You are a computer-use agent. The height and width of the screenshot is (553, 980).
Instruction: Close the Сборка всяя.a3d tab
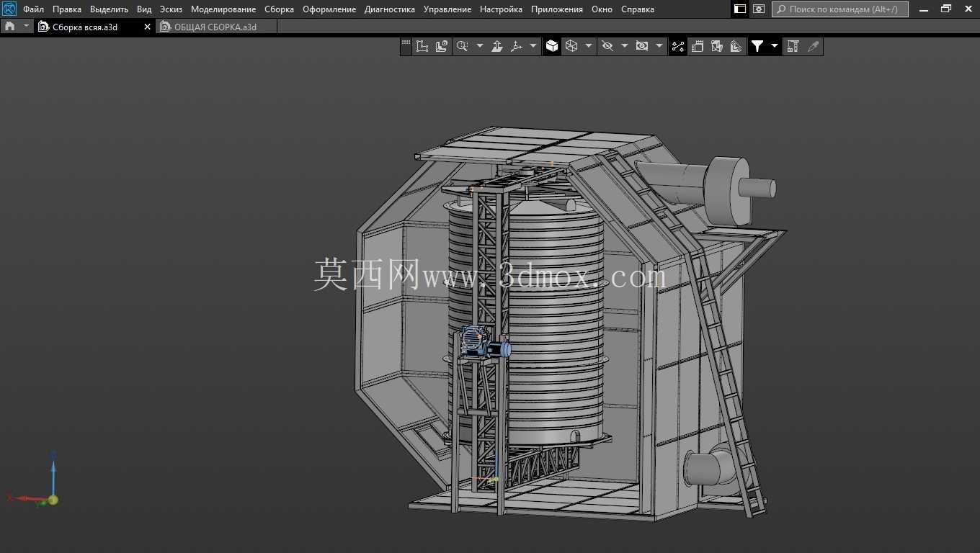148,27
